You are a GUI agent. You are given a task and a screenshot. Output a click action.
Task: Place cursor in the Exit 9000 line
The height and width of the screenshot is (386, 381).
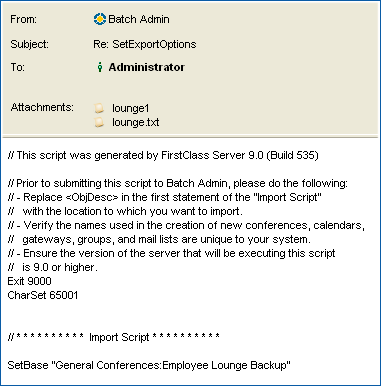(x=29, y=281)
